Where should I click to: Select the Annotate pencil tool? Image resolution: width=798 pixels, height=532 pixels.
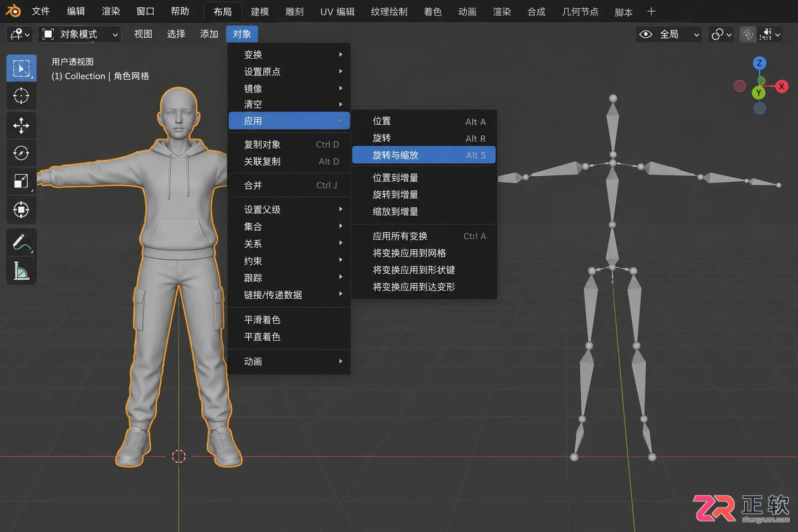point(21,242)
